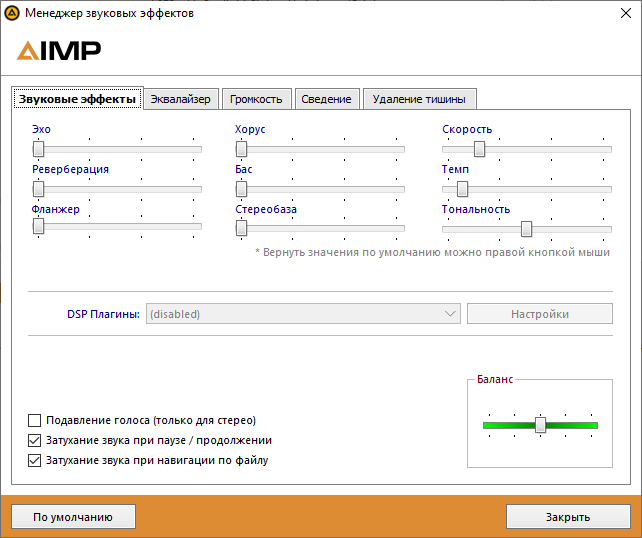Viewport: 642px width, 538px height.
Task: Enable voice suppression (Подавление голоса) checkbox
Action: coord(35,420)
